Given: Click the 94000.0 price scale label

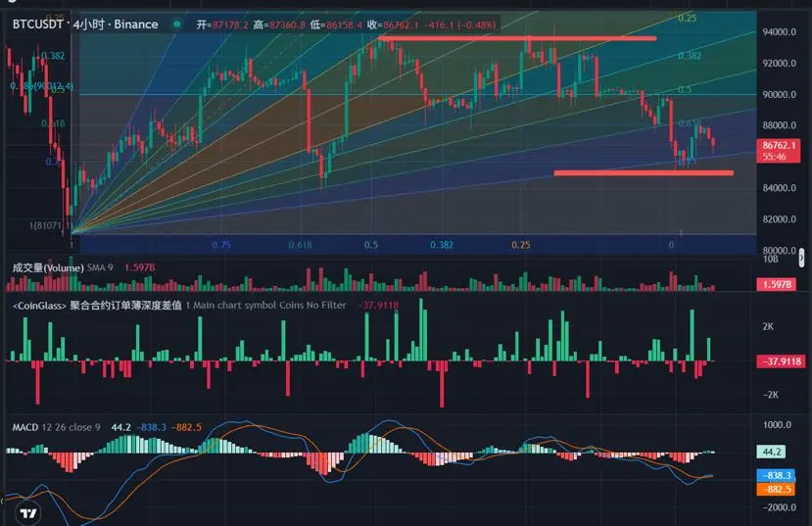Looking at the screenshot, I should 780,32.
